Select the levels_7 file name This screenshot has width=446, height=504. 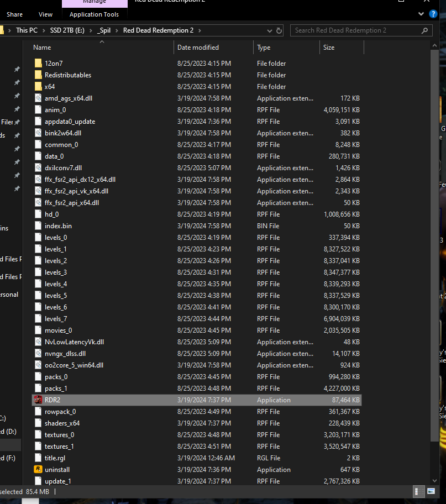click(56, 319)
